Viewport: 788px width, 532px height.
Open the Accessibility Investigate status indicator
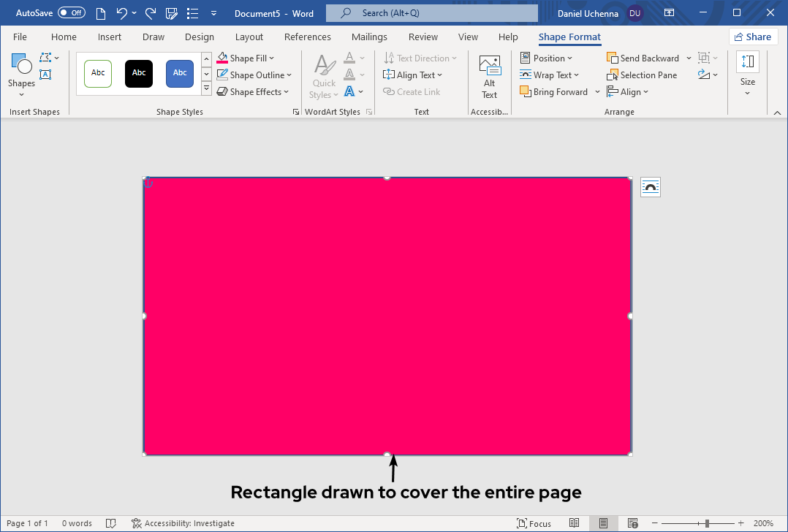coord(183,523)
